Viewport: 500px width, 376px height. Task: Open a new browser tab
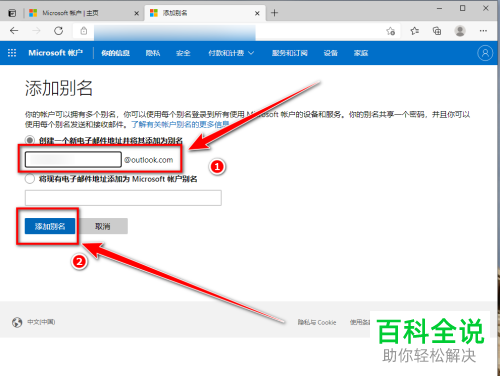(274, 13)
